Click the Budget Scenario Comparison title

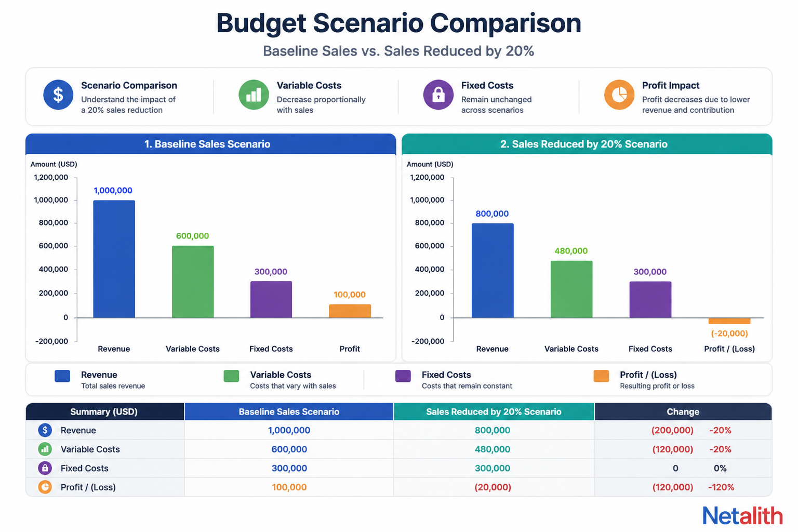398,23
